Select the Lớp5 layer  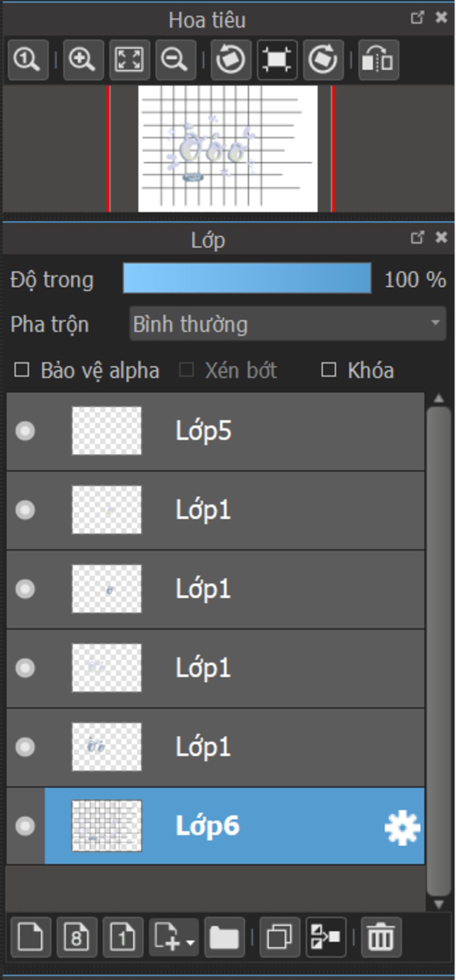pyautogui.click(x=267, y=431)
